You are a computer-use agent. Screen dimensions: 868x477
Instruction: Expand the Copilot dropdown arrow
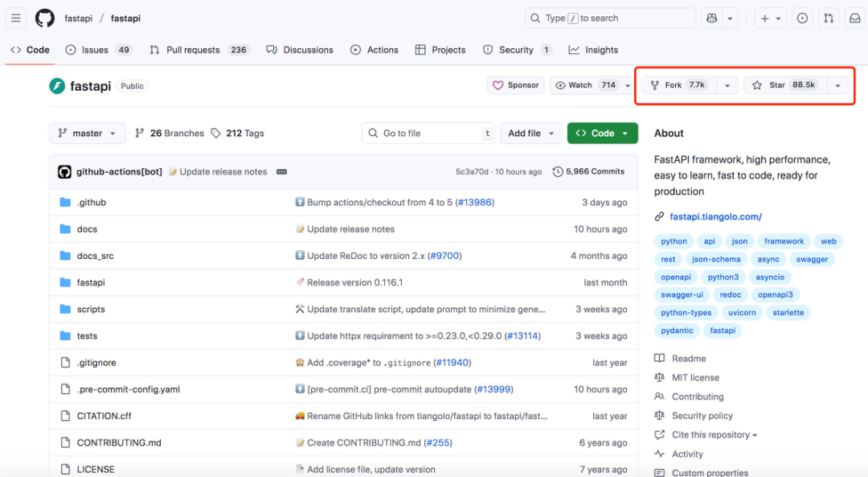click(x=730, y=19)
